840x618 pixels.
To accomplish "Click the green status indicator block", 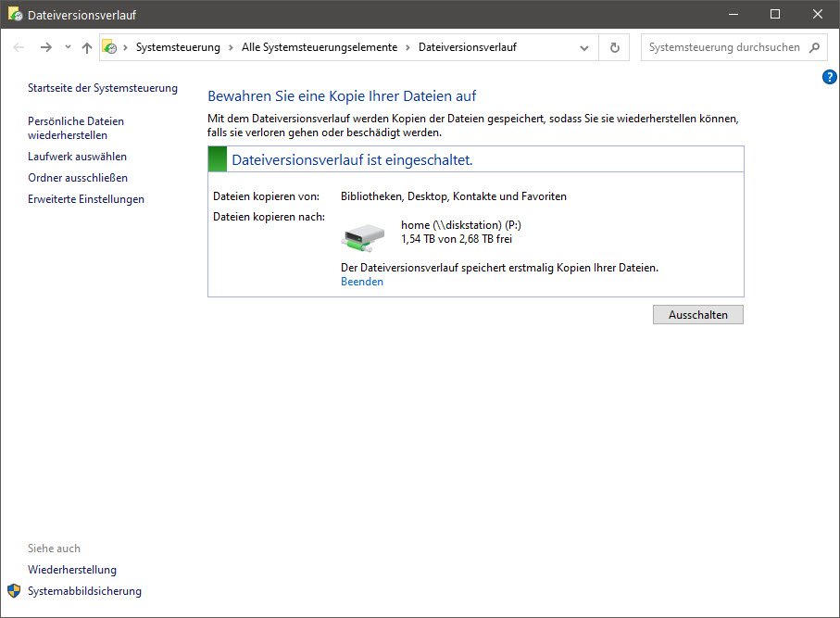I will (x=218, y=159).
